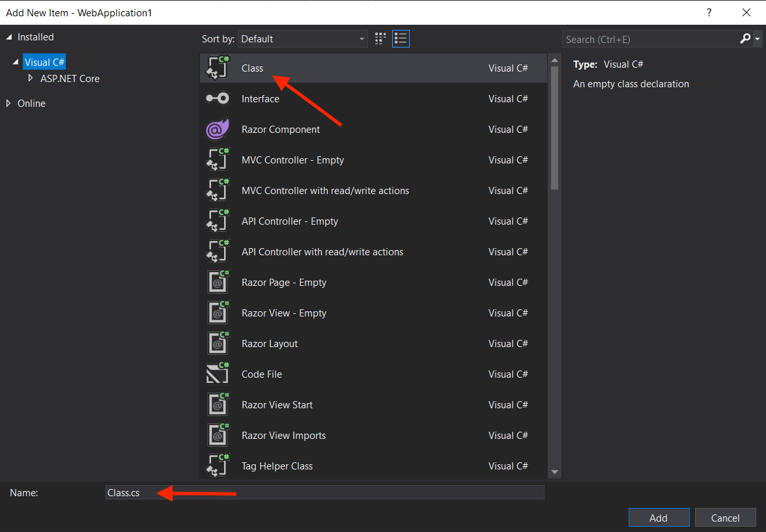Click the Interface template icon
Viewport: 766px width, 532px height.
(217, 98)
